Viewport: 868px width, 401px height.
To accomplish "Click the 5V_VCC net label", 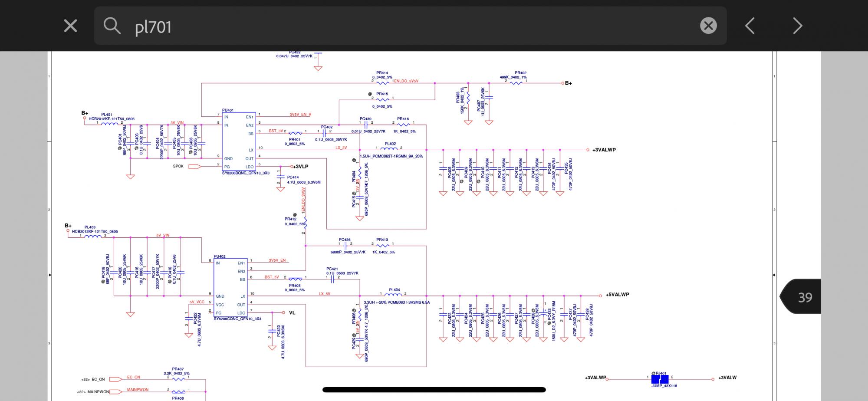I will point(197,302).
